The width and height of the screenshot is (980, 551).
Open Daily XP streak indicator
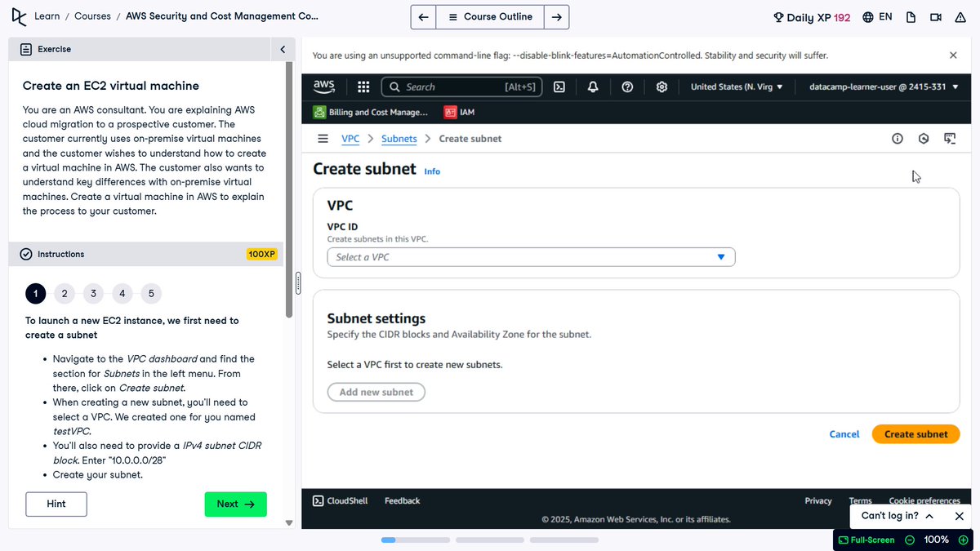812,17
